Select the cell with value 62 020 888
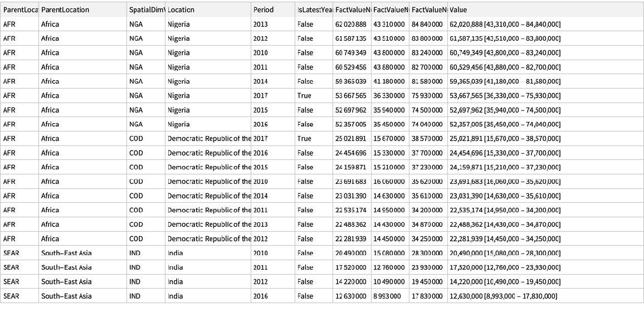The image size is (644, 312). click(x=351, y=25)
